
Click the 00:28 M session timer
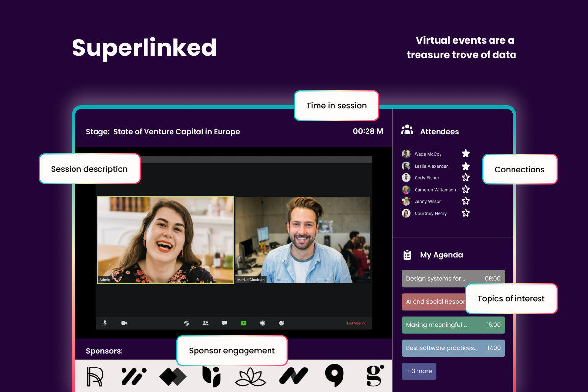(x=368, y=131)
